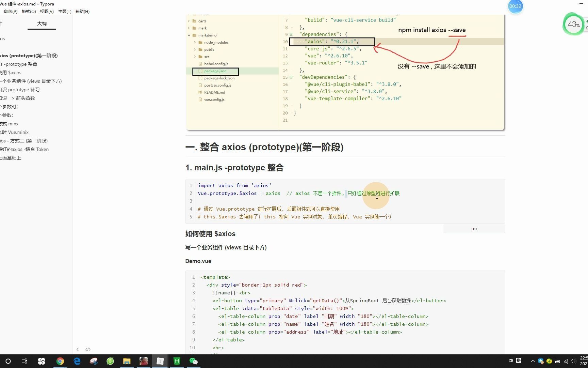Viewport: 588px width, 368px height.
Task: Check battery status tray icon
Action: (x=557, y=361)
